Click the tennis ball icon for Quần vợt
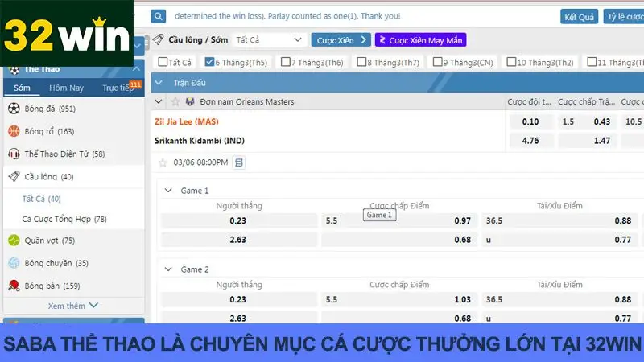The image size is (644, 362). [14, 240]
